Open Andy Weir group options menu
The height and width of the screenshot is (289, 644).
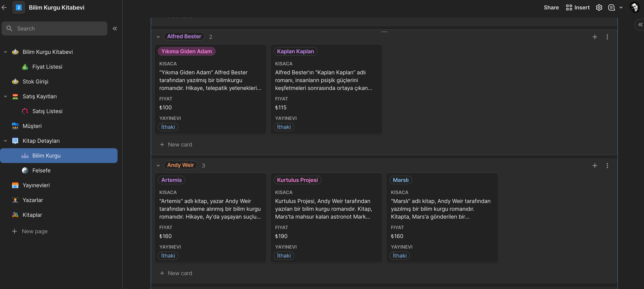(607, 166)
